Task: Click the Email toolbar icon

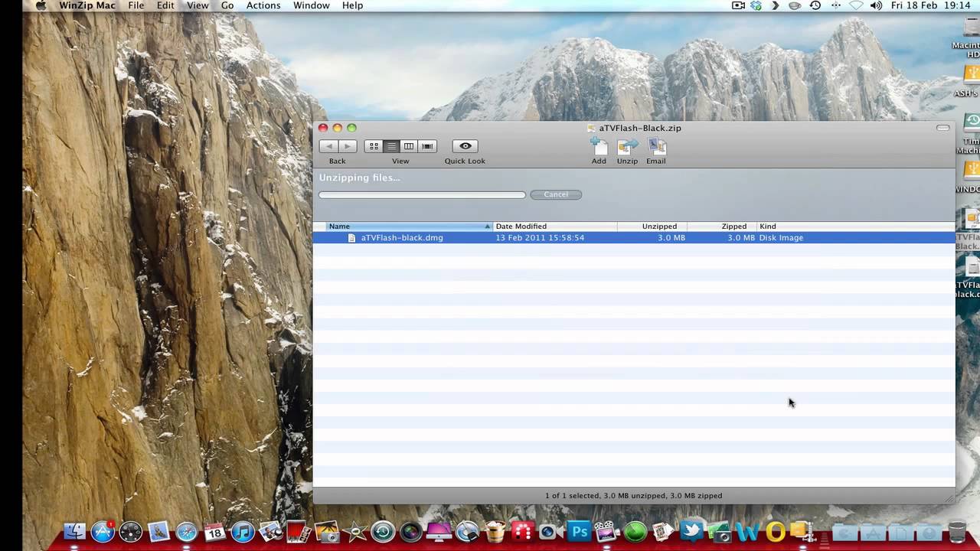Action: (x=656, y=146)
